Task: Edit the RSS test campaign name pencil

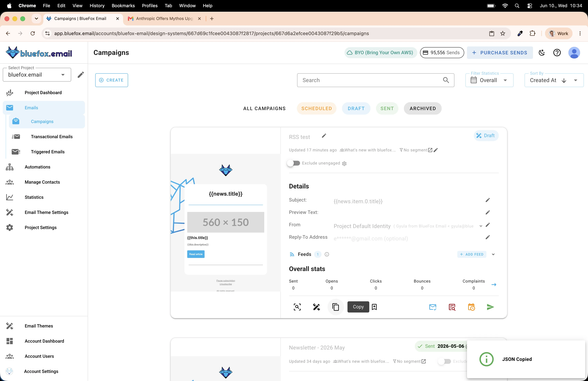Action: tap(324, 136)
